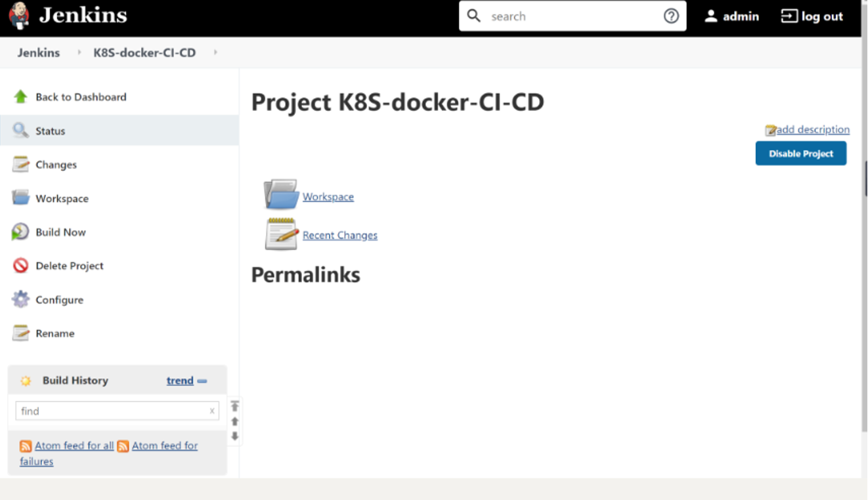
Task: Click the page vertical scrollbar
Action: 864,249
